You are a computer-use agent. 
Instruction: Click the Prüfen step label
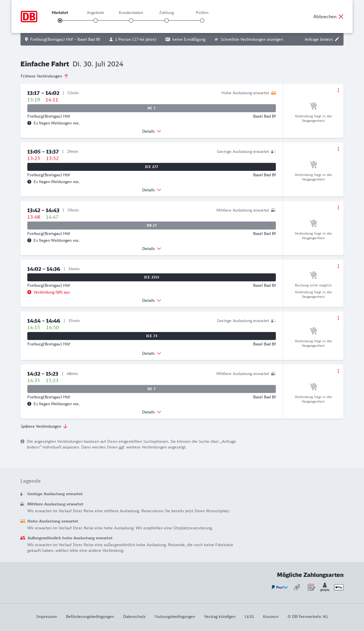pos(202,13)
